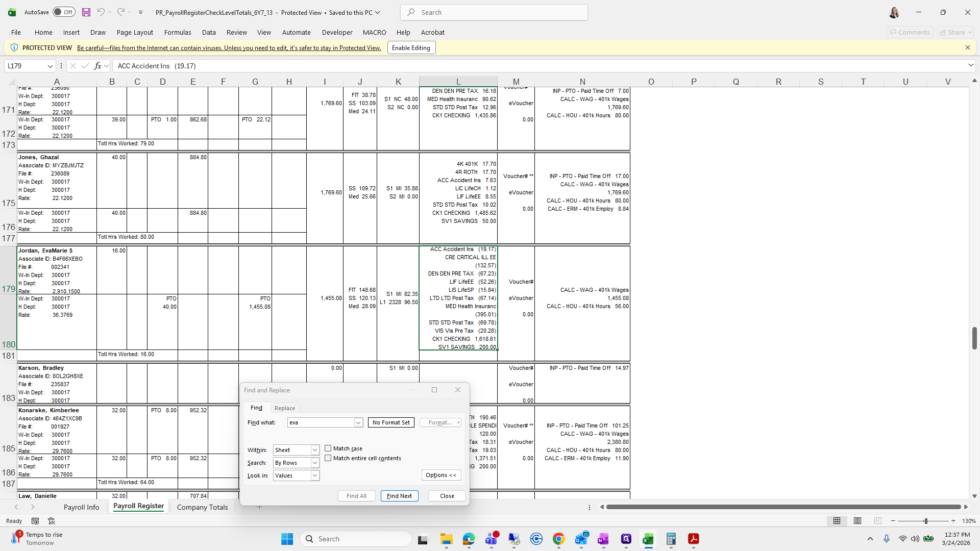Expand the Within Sheet dropdown
Screen dimensions: 980x551
coord(315,450)
